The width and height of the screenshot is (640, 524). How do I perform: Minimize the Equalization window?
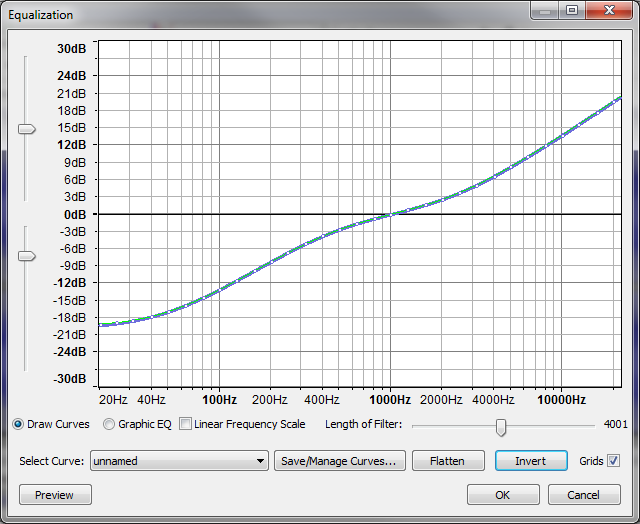[x=545, y=10]
